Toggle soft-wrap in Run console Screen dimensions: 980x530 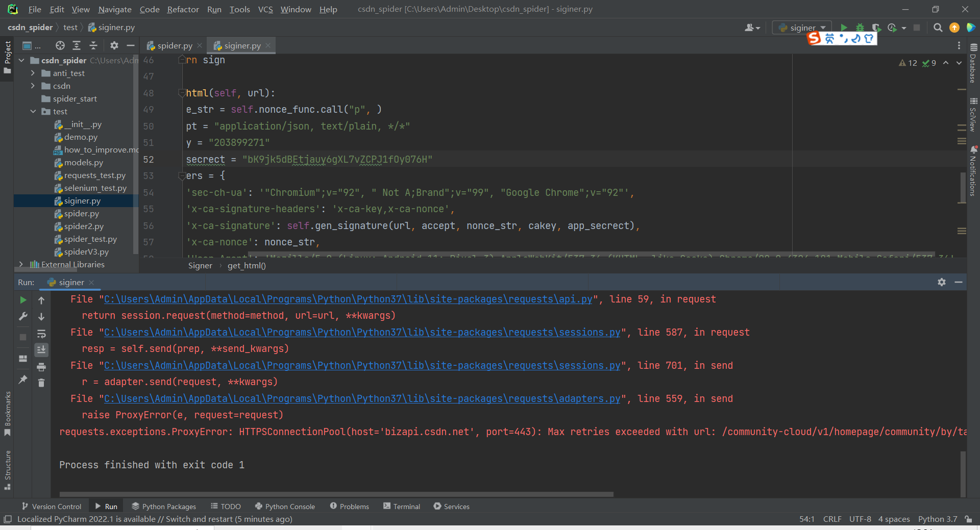point(41,334)
